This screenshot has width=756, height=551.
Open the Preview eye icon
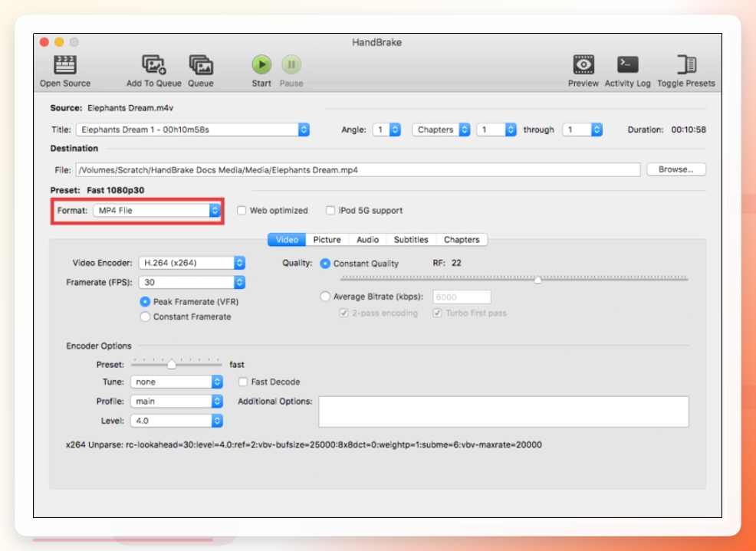(583, 64)
